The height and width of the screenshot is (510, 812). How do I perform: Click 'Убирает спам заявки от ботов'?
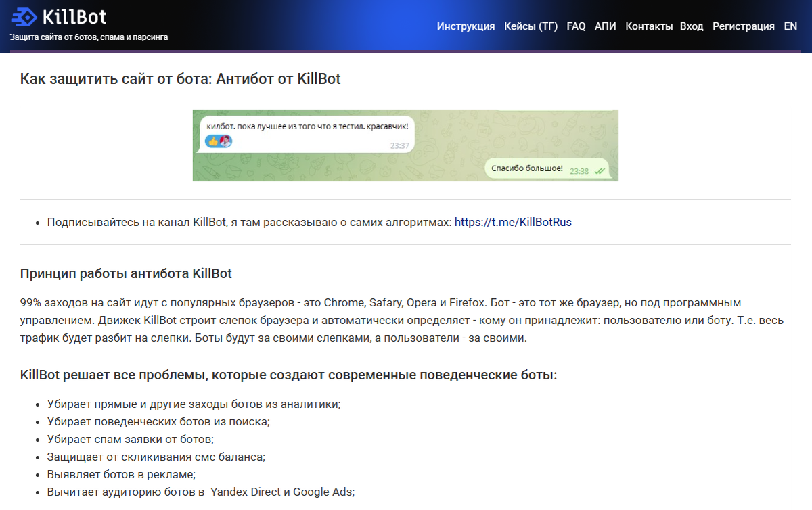[x=131, y=439]
